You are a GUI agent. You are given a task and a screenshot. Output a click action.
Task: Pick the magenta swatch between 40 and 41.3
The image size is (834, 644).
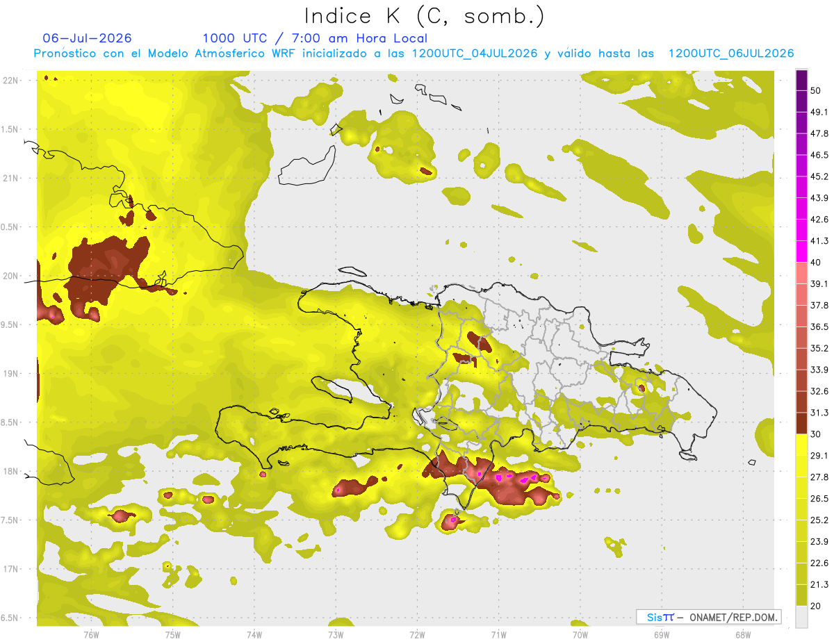coord(801,251)
